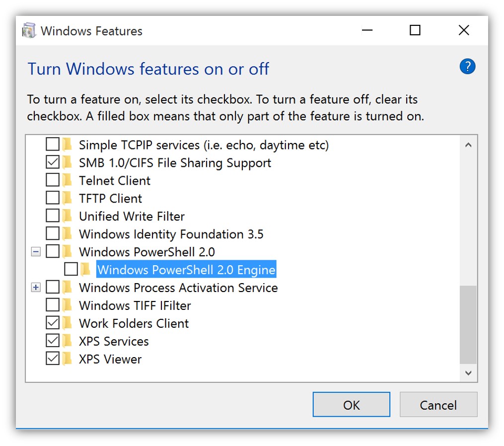The width and height of the screenshot is (504, 446).
Task: Select the Unified Write Filter label
Action: 132,216
